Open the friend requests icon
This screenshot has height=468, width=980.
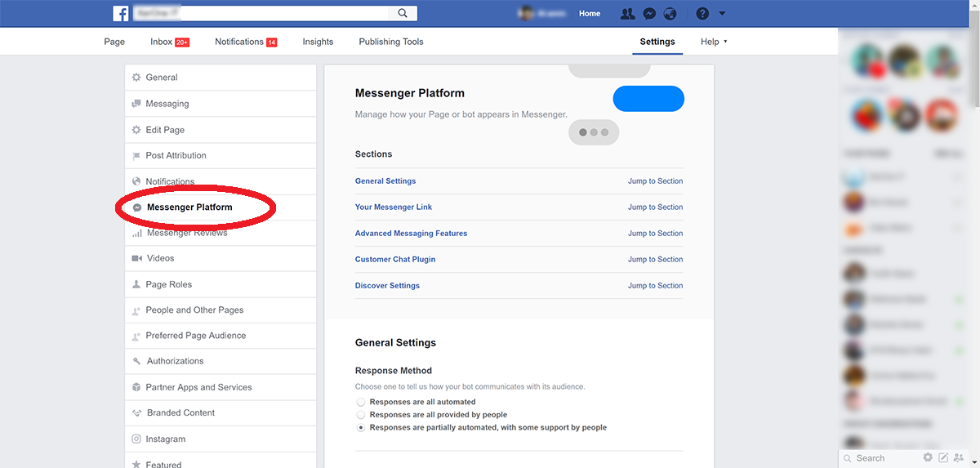click(627, 14)
